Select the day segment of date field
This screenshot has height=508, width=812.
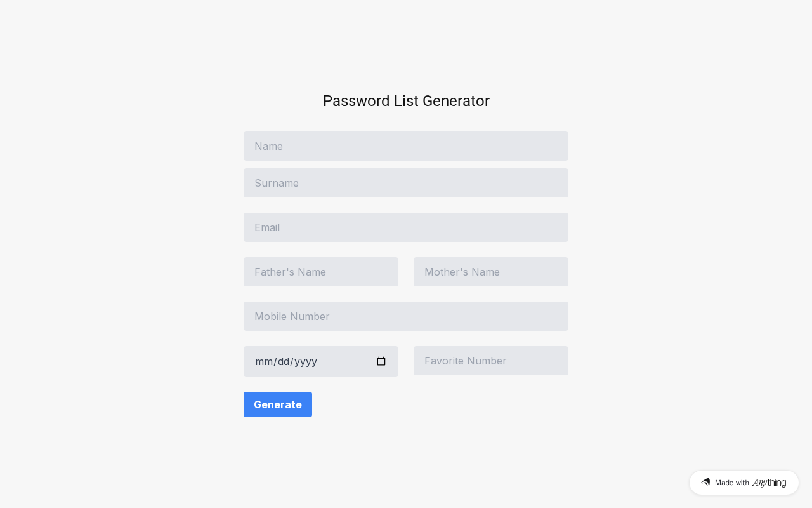[284, 361]
